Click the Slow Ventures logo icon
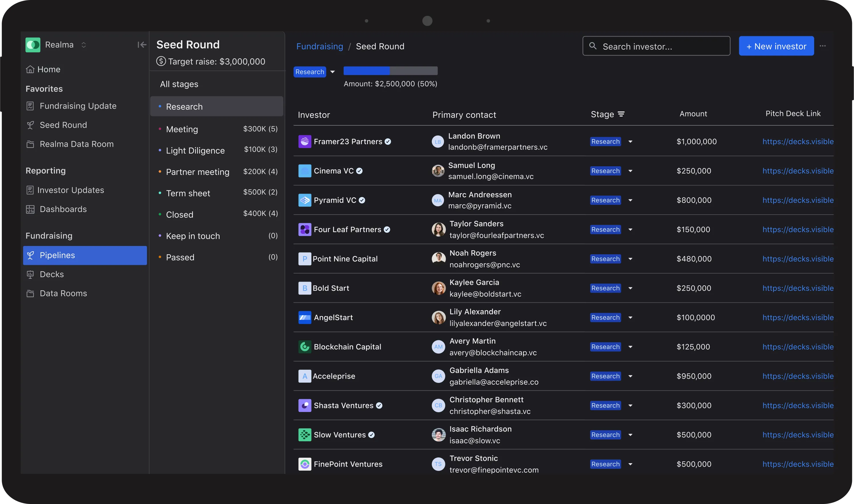This screenshot has height=504, width=854. click(x=304, y=435)
